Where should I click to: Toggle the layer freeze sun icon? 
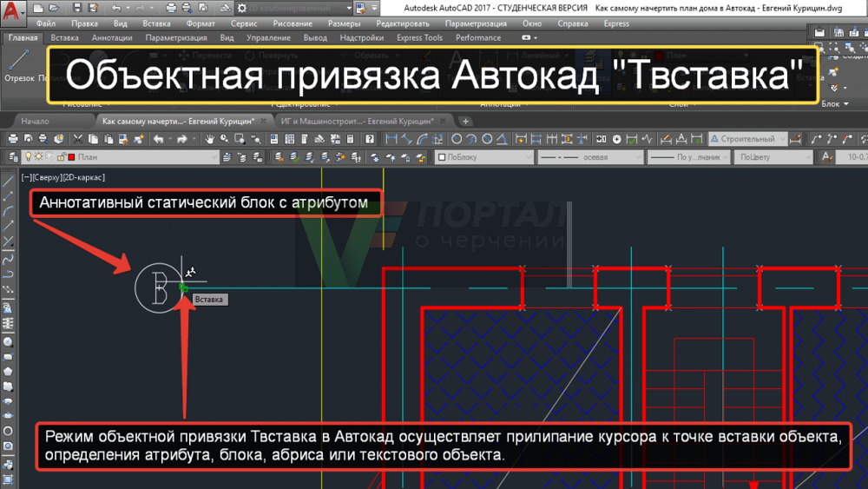(x=38, y=157)
